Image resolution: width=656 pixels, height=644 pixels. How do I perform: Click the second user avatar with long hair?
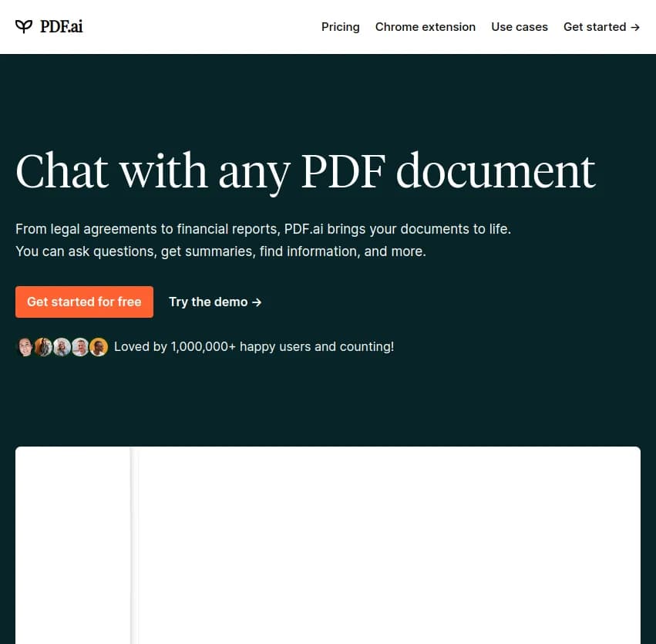tap(43, 347)
